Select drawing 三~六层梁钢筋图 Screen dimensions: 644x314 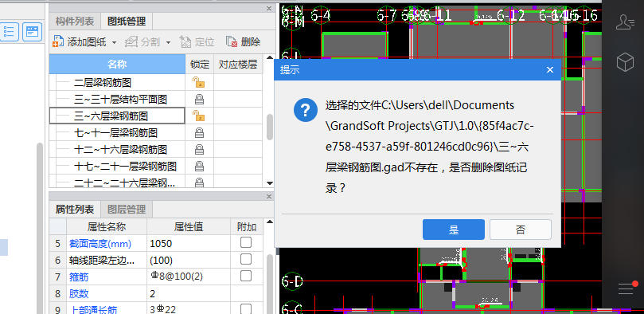pos(111,116)
